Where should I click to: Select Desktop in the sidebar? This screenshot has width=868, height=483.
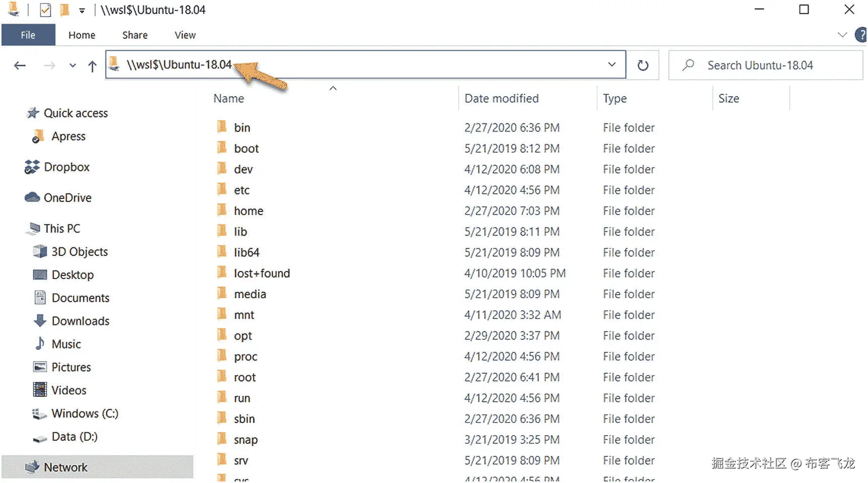[x=63, y=275]
